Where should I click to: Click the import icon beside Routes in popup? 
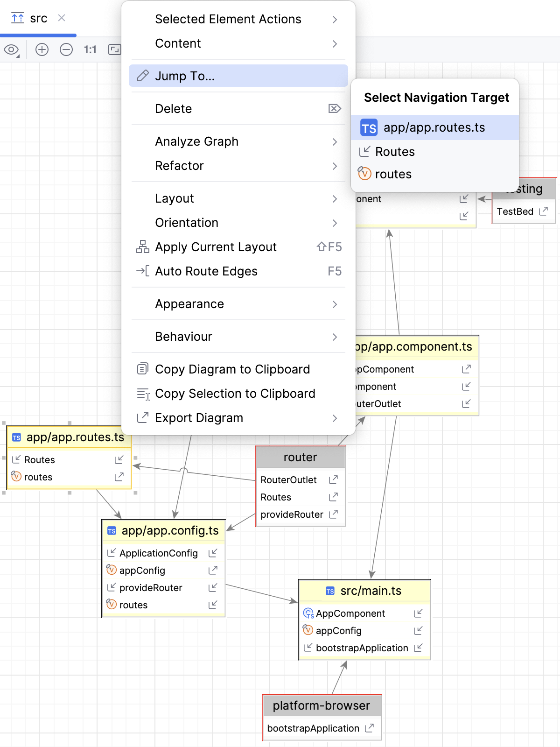[364, 151]
